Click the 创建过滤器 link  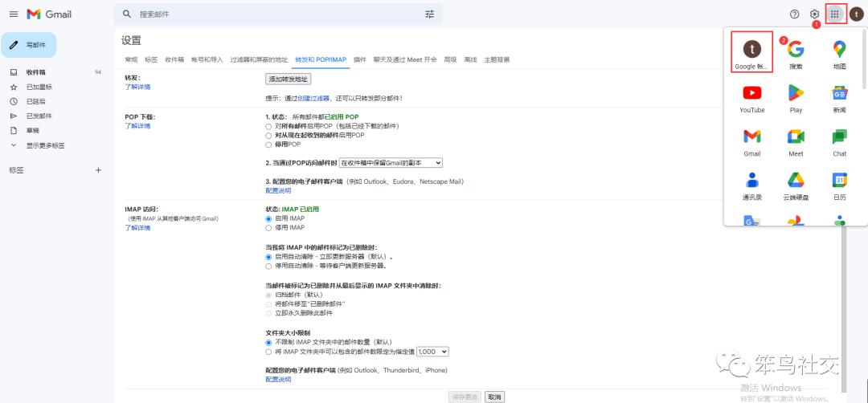point(313,98)
